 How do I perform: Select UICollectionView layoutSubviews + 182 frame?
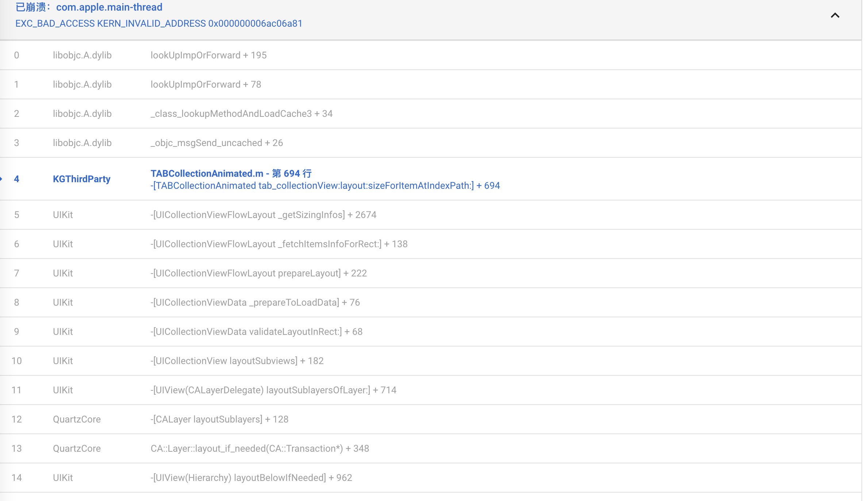click(431, 361)
